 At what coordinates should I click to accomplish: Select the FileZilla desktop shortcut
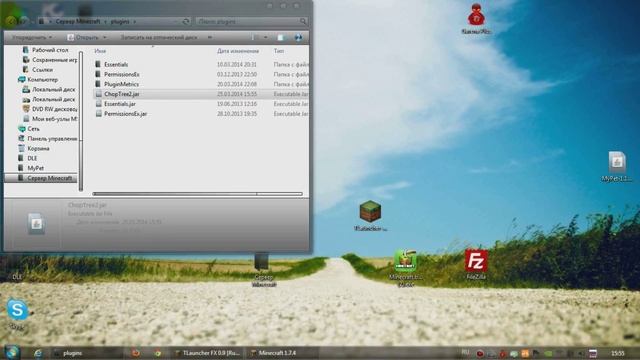click(476, 264)
